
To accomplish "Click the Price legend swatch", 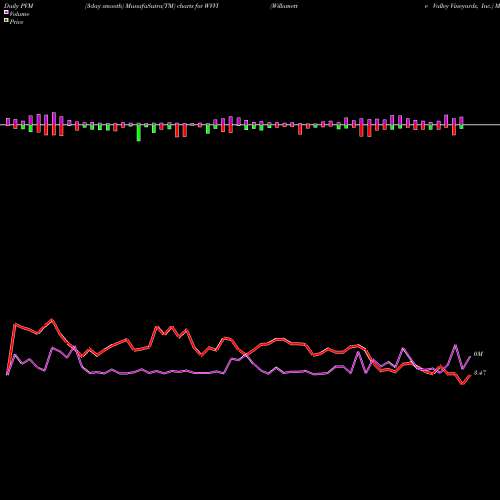I will click(x=6, y=20).
